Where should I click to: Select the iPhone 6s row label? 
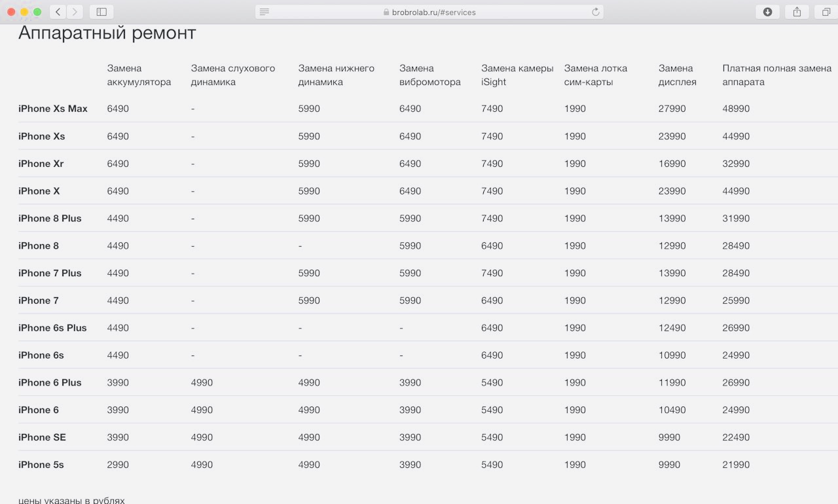(41, 355)
